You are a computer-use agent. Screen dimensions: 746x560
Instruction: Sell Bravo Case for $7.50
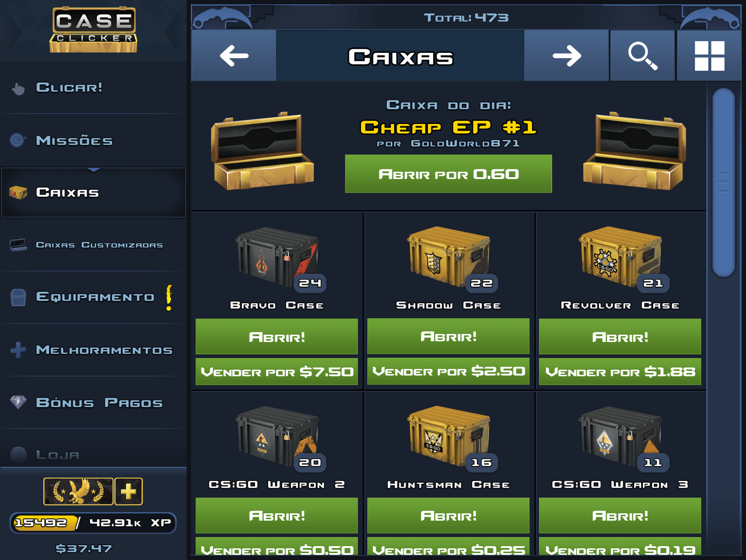[x=277, y=372]
